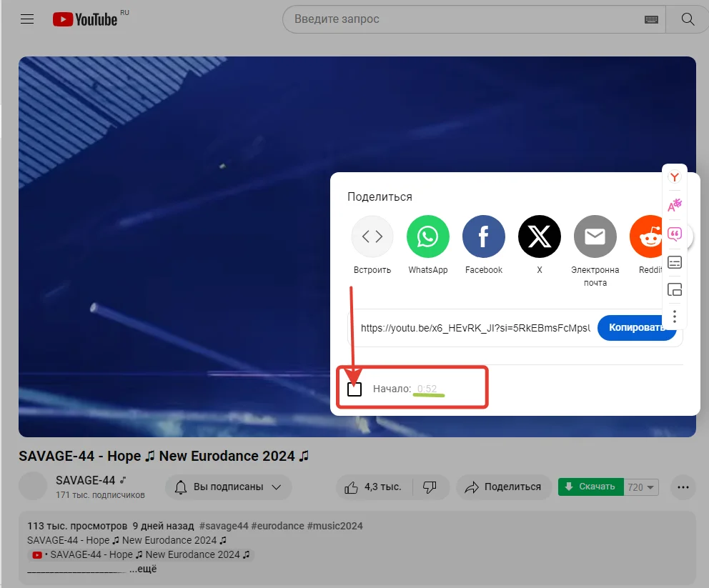Click the 113 тыс. просмотров text
This screenshot has height=588, width=709.
pos(77,526)
